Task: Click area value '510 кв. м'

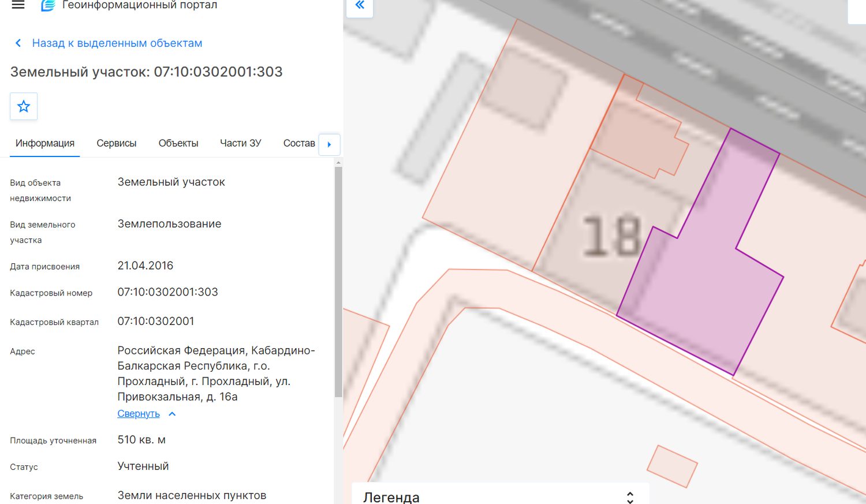Action: pos(141,440)
